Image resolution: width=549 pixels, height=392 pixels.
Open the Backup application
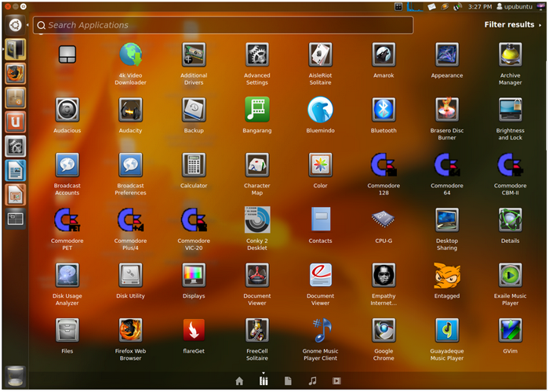pos(194,110)
